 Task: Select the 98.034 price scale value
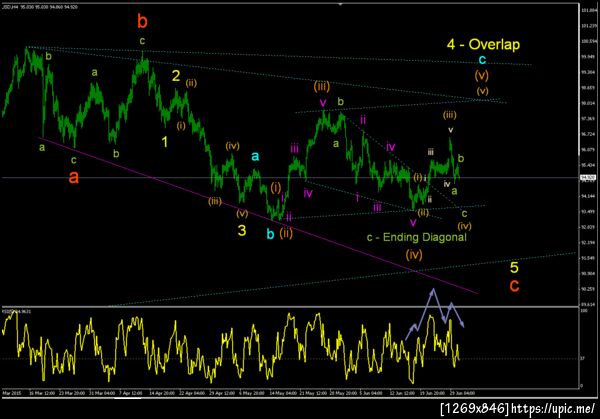click(x=587, y=103)
